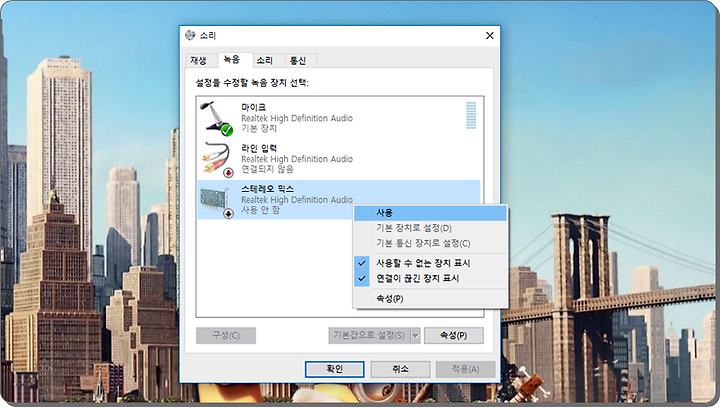Image resolution: width=720 pixels, height=407 pixels.
Task: Click the microphone device icon
Action: click(x=217, y=118)
